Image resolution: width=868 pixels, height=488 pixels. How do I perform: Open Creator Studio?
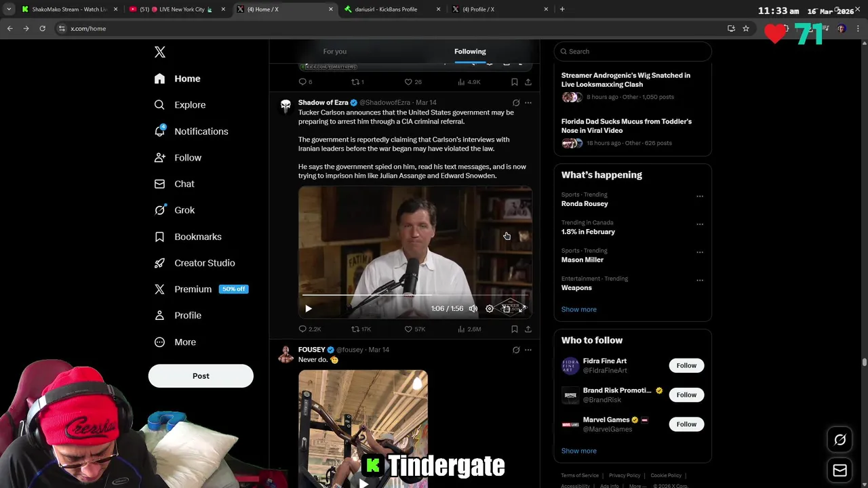[195, 263]
